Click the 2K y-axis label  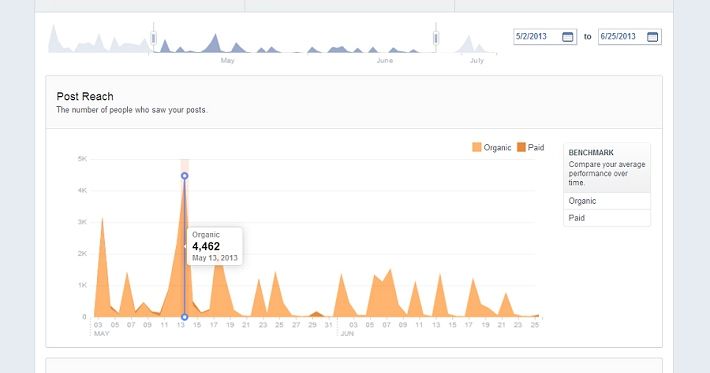coord(82,253)
